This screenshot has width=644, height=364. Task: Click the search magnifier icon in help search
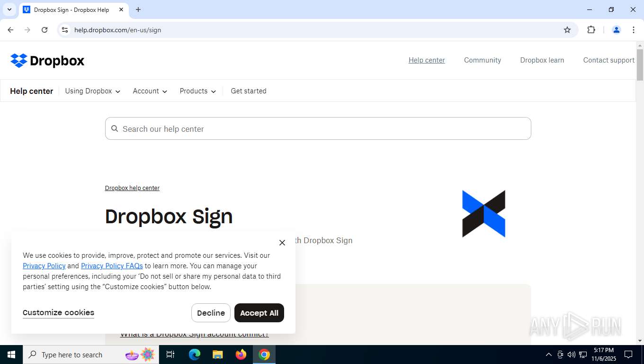tap(115, 128)
